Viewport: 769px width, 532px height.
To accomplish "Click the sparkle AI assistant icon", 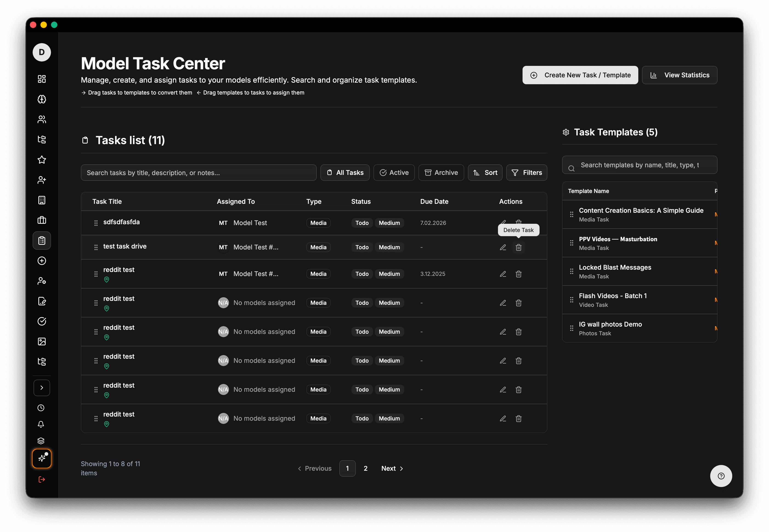I will point(42,458).
